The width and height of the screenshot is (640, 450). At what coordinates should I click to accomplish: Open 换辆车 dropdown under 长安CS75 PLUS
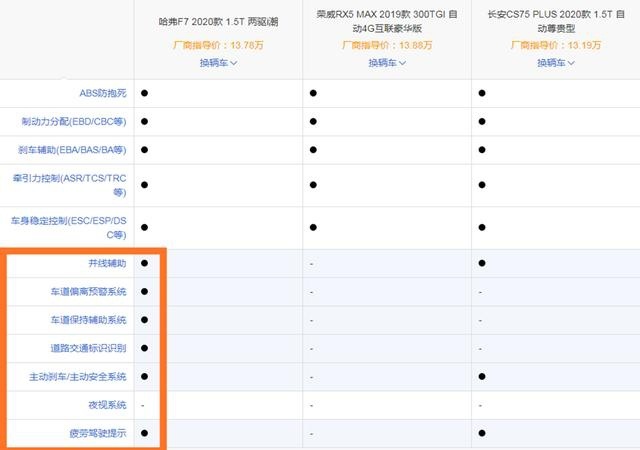point(556,63)
